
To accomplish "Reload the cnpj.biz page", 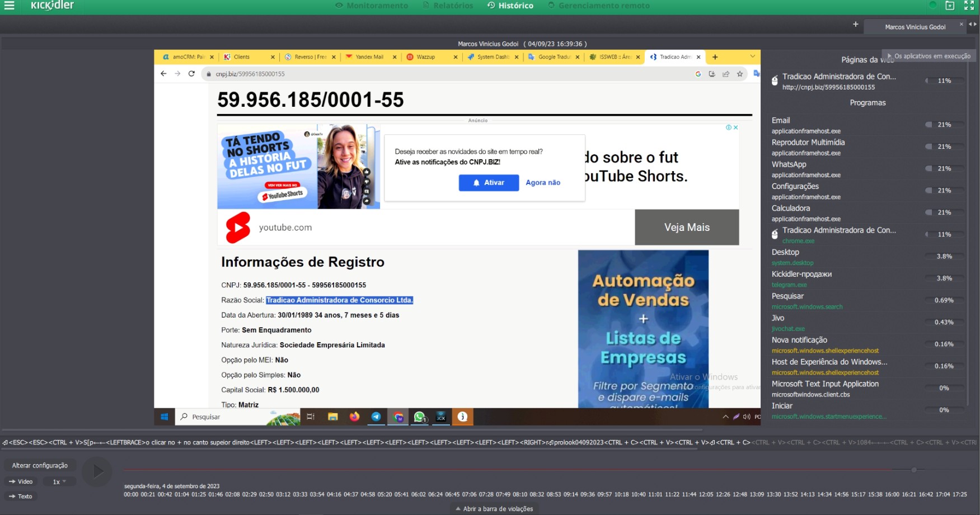I will point(191,74).
